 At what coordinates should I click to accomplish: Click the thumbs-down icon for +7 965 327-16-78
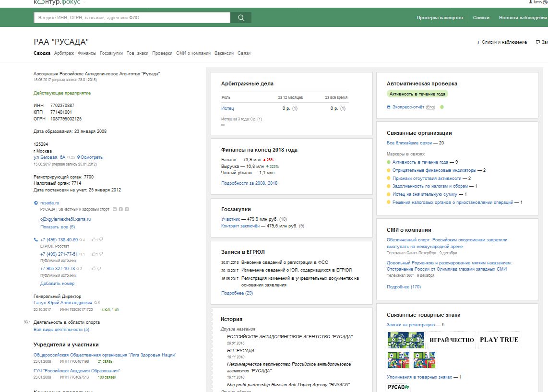[100, 269]
